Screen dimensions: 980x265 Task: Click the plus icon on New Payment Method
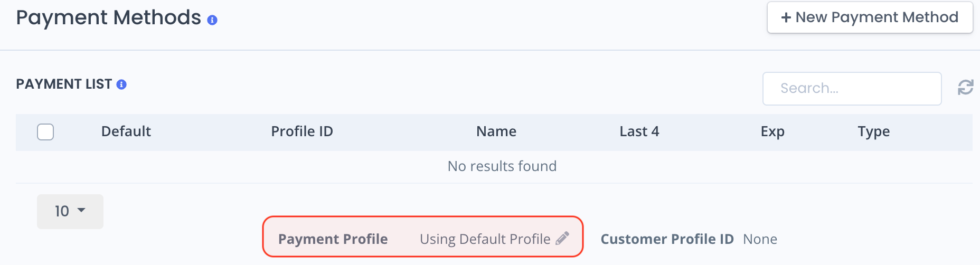coord(786,17)
